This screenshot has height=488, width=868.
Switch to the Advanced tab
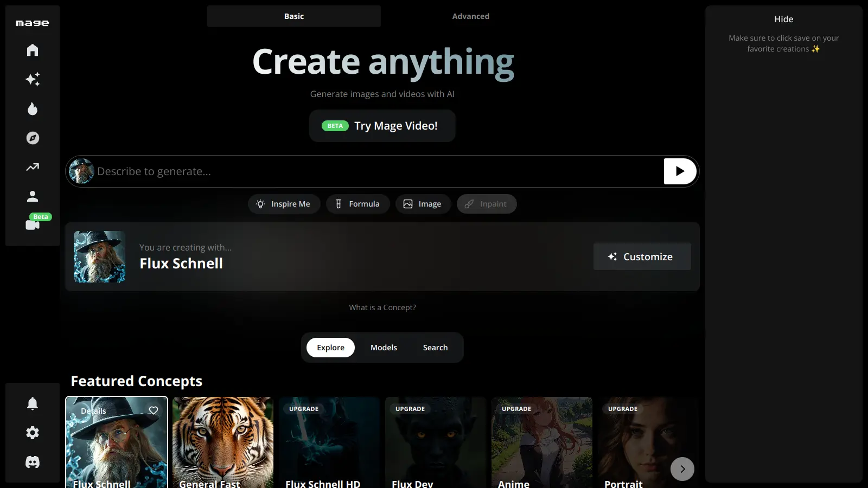[x=470, y=16]
